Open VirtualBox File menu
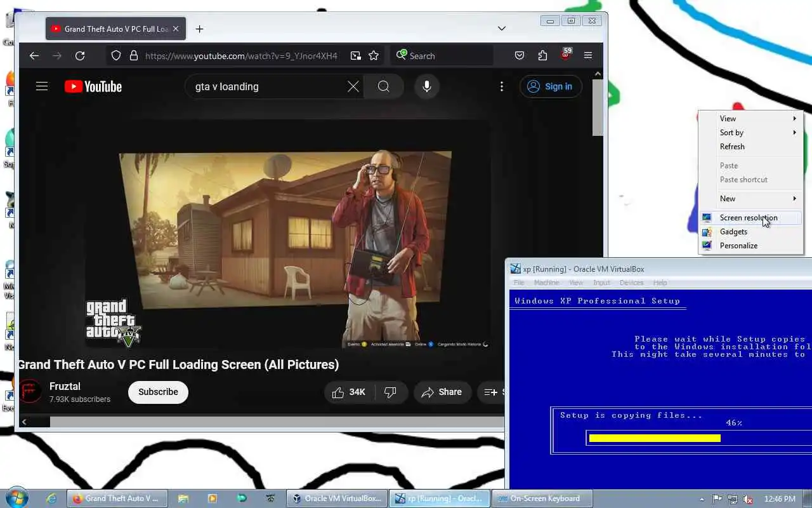Screen dimensions: 812x508 click(519, 283)
